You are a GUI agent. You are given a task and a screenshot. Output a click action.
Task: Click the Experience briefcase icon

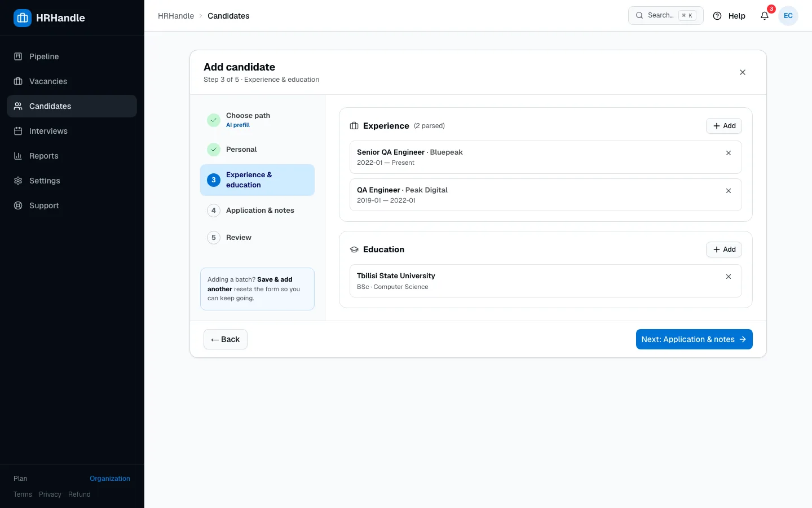click(354, 126)
